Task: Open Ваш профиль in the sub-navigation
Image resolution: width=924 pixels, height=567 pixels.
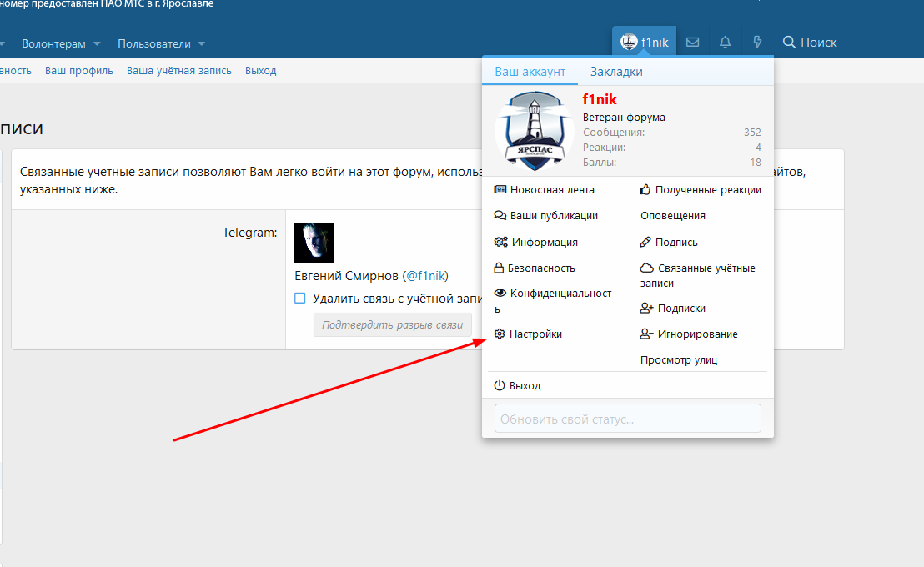Action: [x=79, y=71]
